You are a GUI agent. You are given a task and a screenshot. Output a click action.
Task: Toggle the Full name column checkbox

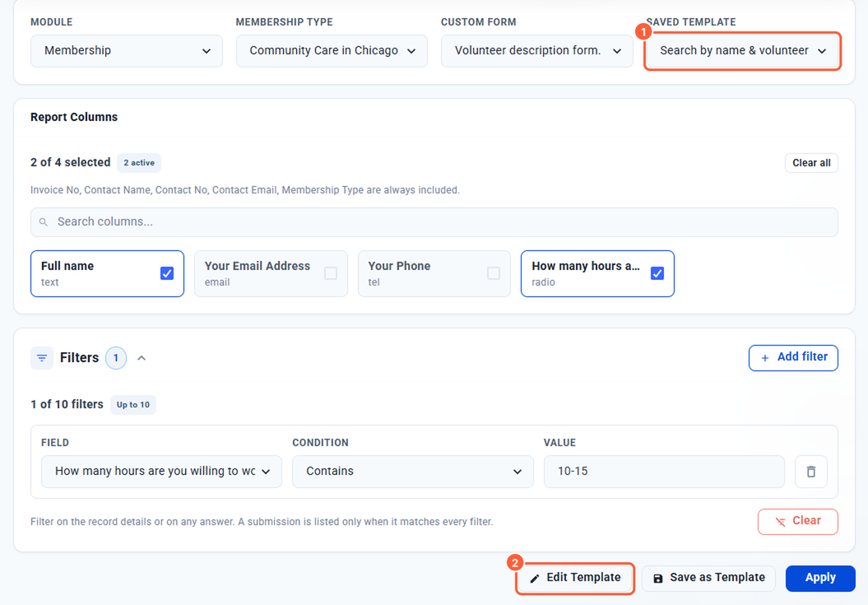click(x=167, y=273)
